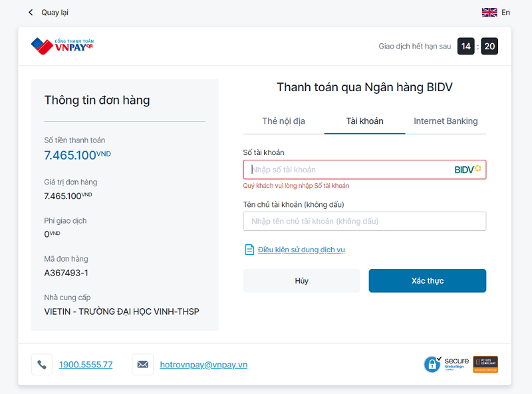Screen dimensions: 532x394
Task: Select the Thẻ nội địa tab
Action: coord(284,121)
